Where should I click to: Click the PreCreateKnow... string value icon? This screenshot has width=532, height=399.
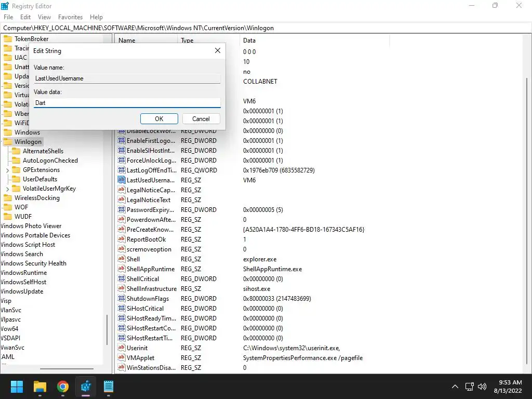tap(122, 229)
